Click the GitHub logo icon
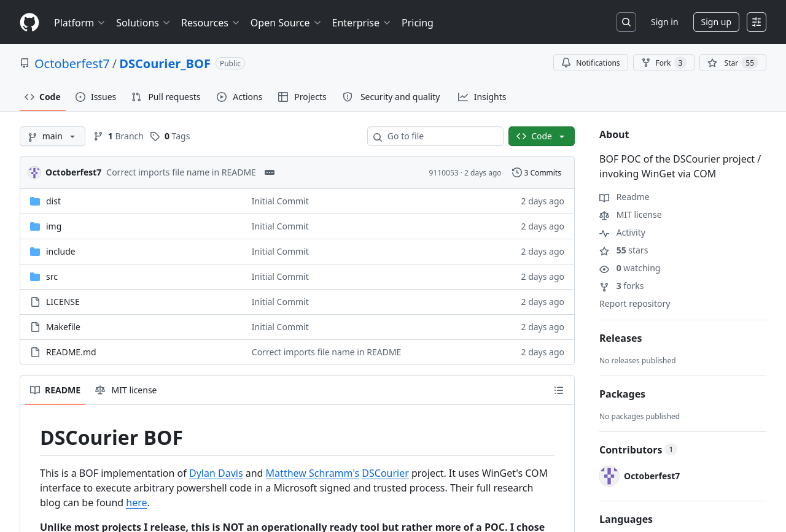 29,23
